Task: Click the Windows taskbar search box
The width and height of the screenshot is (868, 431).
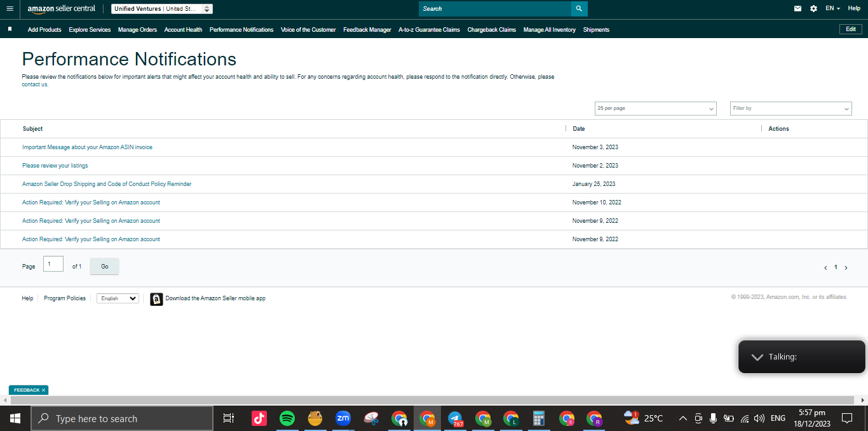Action: point(122,419)
